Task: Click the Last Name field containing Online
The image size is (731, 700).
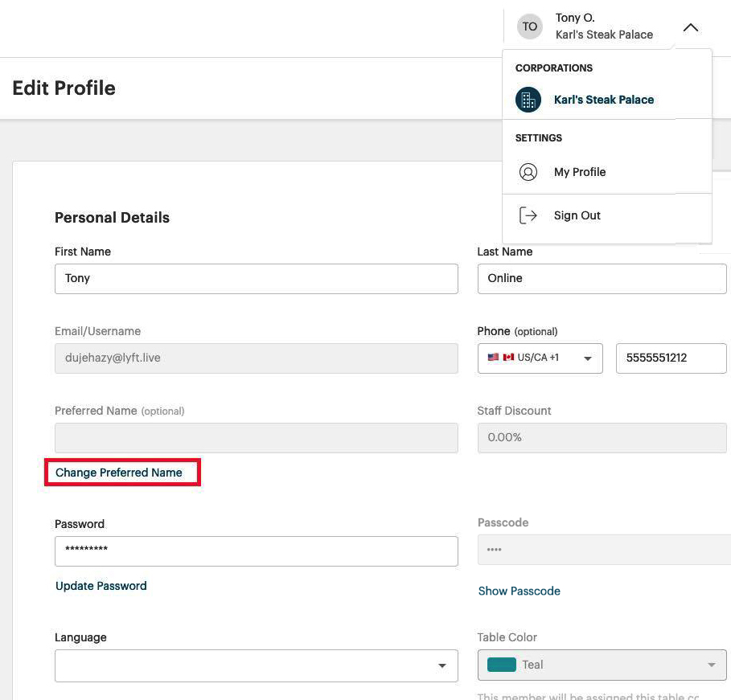Action: click(602, 278)
